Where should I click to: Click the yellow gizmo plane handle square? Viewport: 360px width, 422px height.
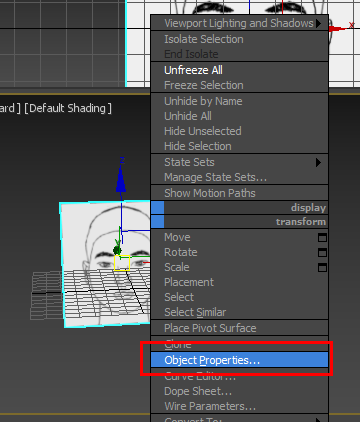pyautogui.click(x=122, y=263)
